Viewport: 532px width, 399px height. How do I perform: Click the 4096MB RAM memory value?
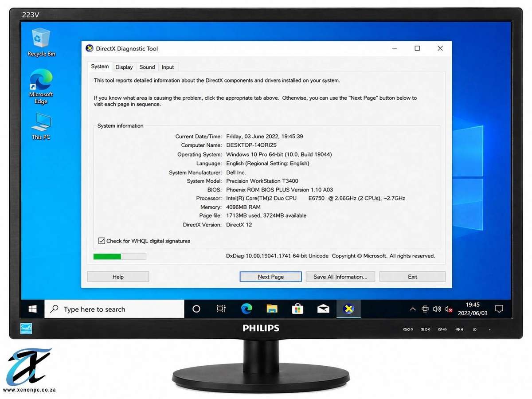click(243, 207)
